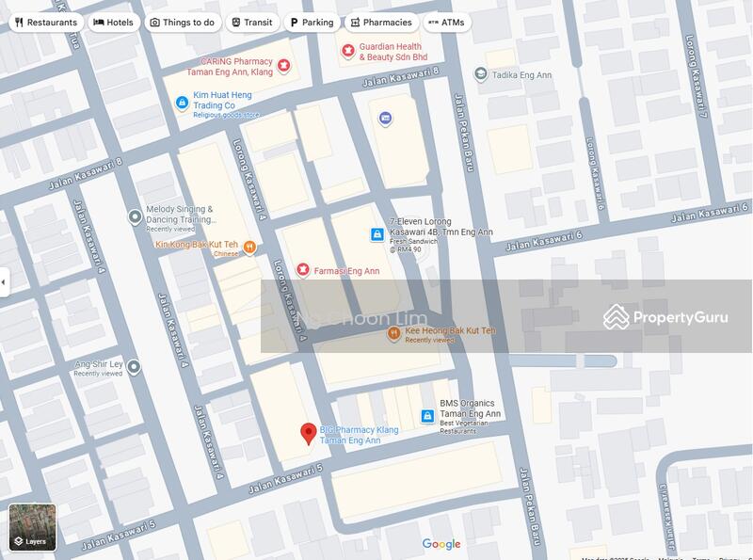Image resolution: width=753 pixels, height=560 pixels.
Task: Click the purple marker near Jalan Kasawari 8
Action: tap(385, 119)
